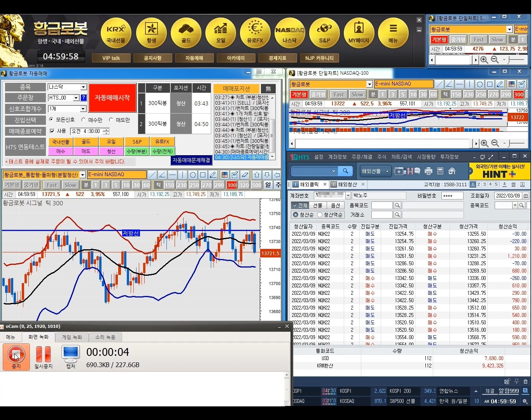Open 계좌정보 menu in HTS
This screenshot has width=532, height=420.
(x=337, y=157)
